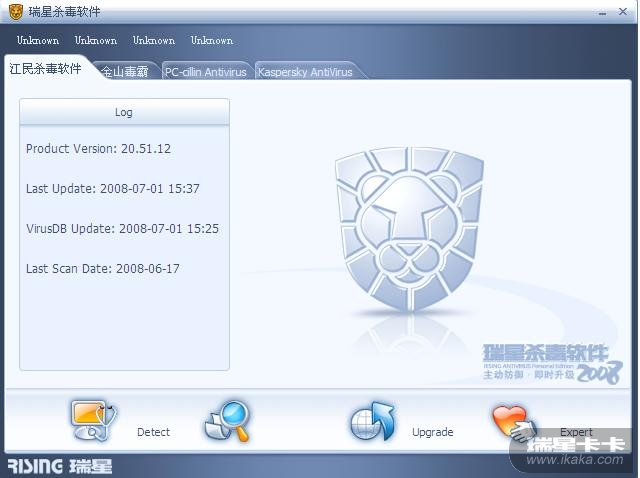The image size is (640, 478).
Task: Click the Product Version: 20.51.12 text
Action: tap(98, 149)
